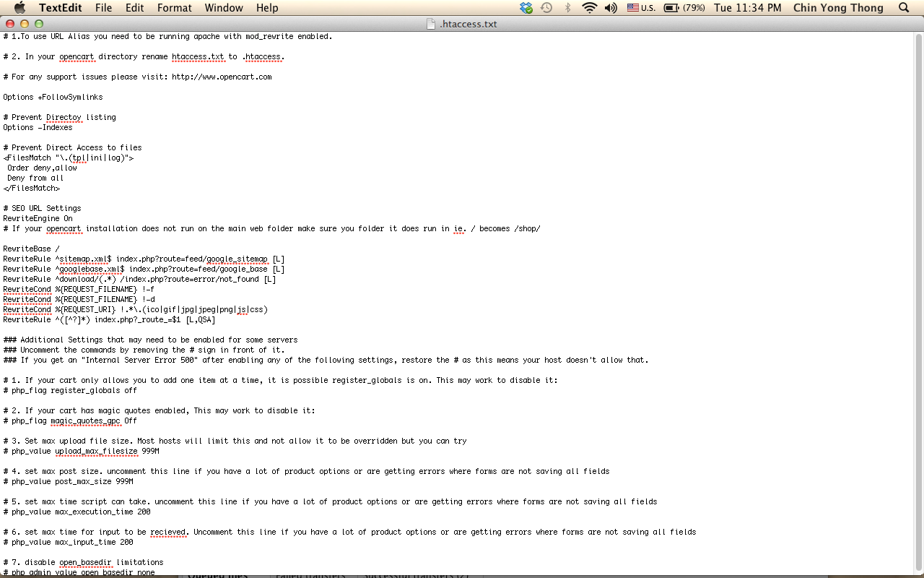Click the RewriteRule ^([^?]*) index.php line
Viewport: 924px width, 578px height.
pos(109,319)
